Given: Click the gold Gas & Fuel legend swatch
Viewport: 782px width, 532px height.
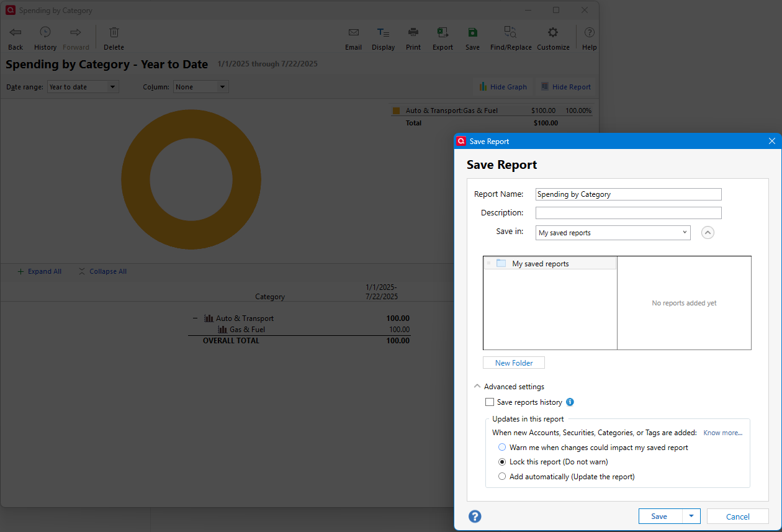Looking at the screenshot, I should [x=396, y=111].
